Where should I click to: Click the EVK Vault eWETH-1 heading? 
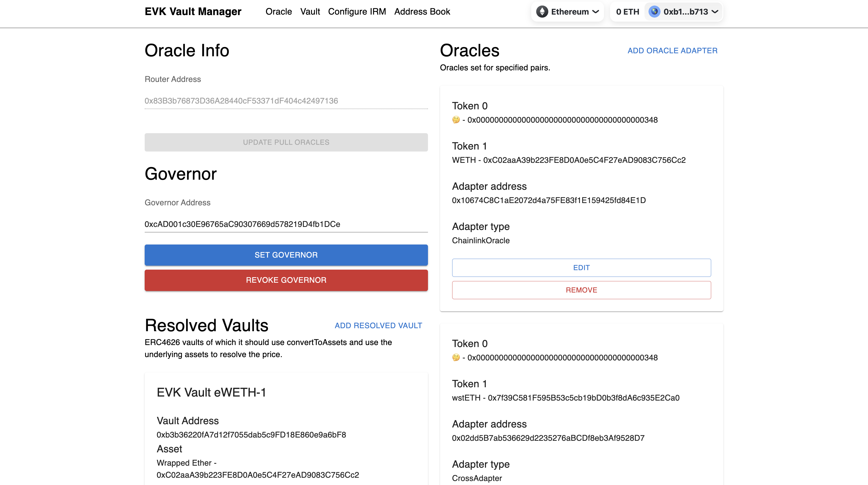pyautogui.click(x=211, y=392)
